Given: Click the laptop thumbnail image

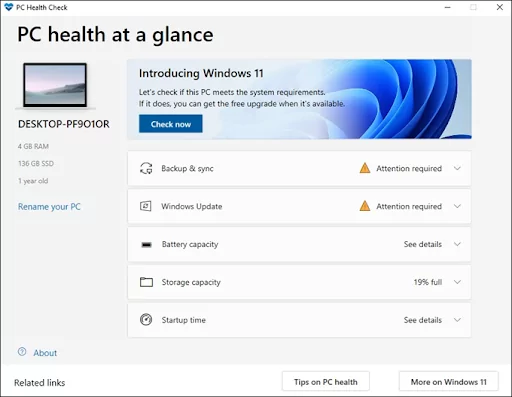Looking at the screenshot, I should pyautogui.click(x=55, y=85).
